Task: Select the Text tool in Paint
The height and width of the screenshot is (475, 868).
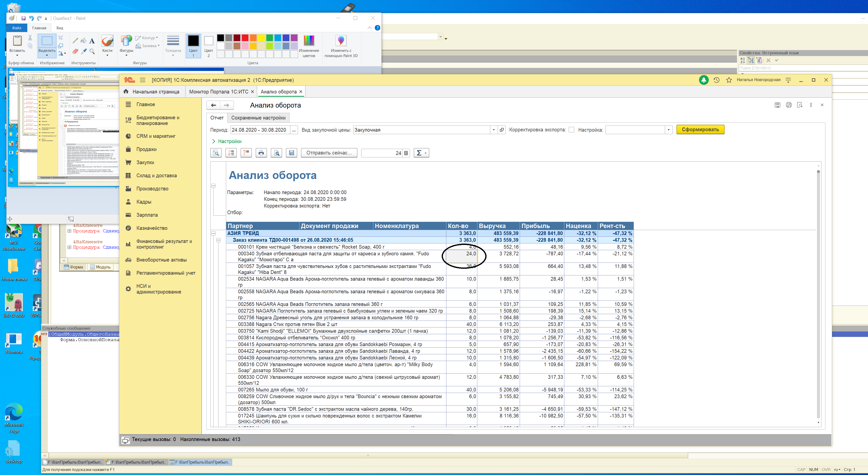Action: pyautogui.click(x=92, y=41)
